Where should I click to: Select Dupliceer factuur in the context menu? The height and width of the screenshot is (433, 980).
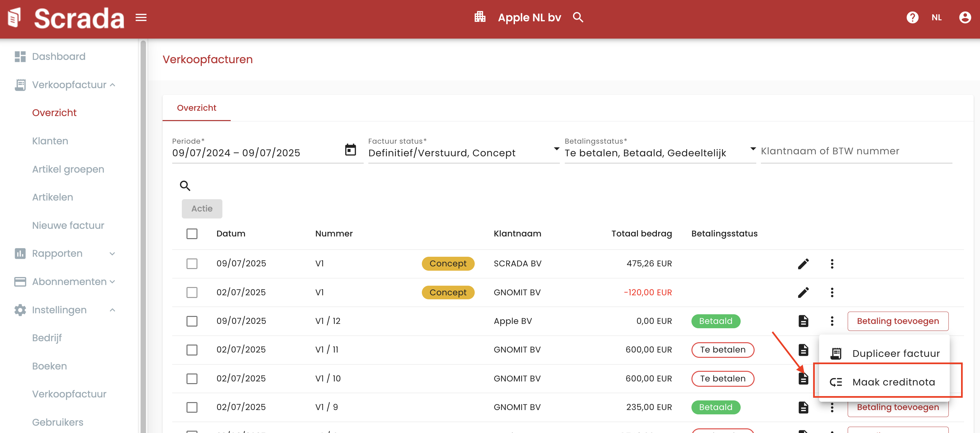pyautogui.click(x=895, y=354)
